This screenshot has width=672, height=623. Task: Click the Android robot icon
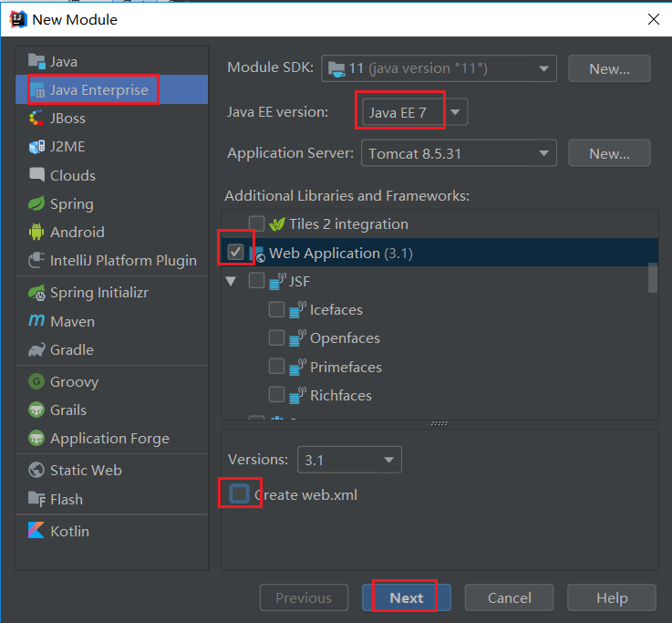pos(36,232)
